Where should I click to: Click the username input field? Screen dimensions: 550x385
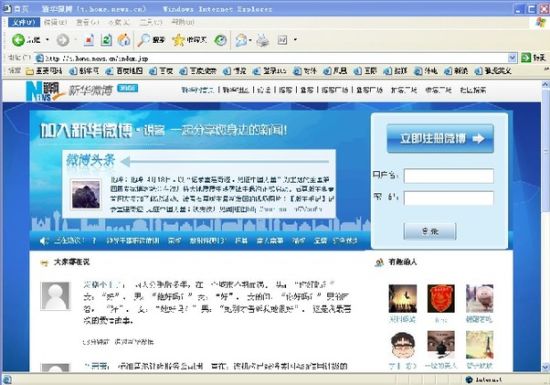coord(449,176)
